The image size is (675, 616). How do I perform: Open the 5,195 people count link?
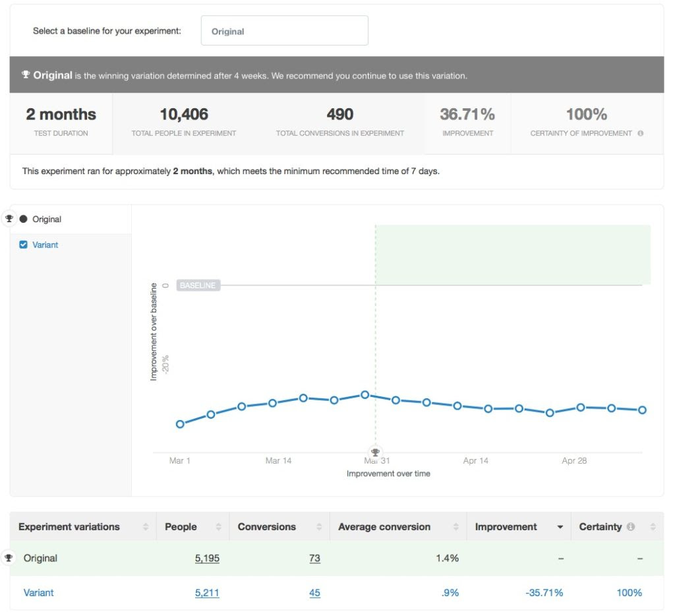point(207,558)
